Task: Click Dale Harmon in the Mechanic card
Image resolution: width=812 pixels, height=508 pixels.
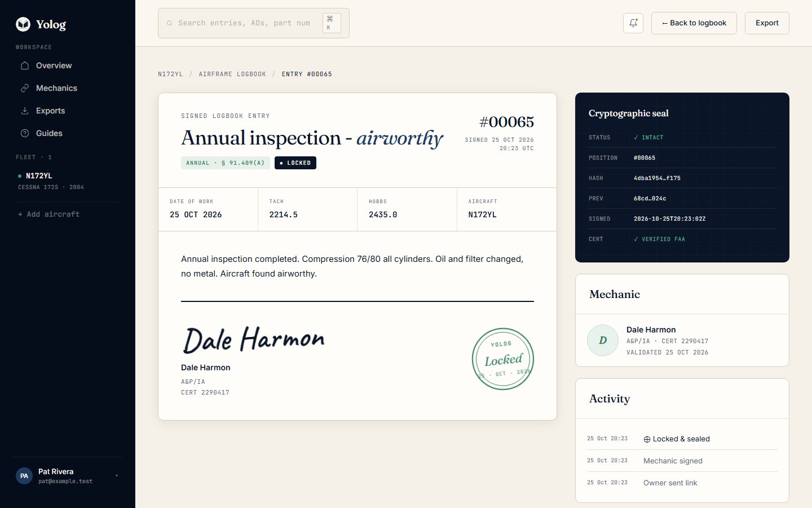Action: [x=651, y=330]
